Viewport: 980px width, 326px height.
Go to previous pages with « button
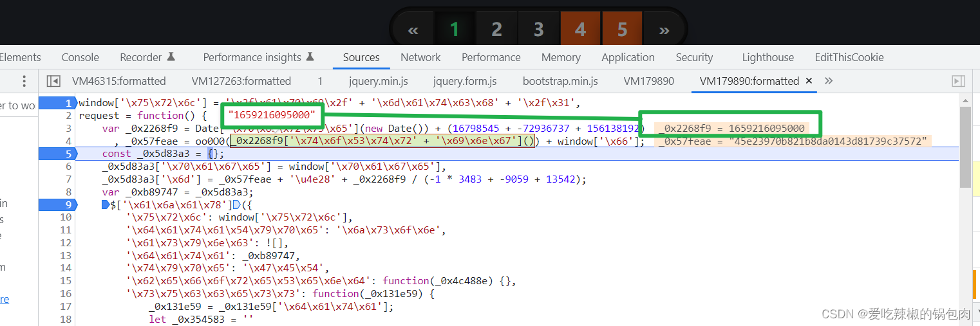click(x=413, y=30)
